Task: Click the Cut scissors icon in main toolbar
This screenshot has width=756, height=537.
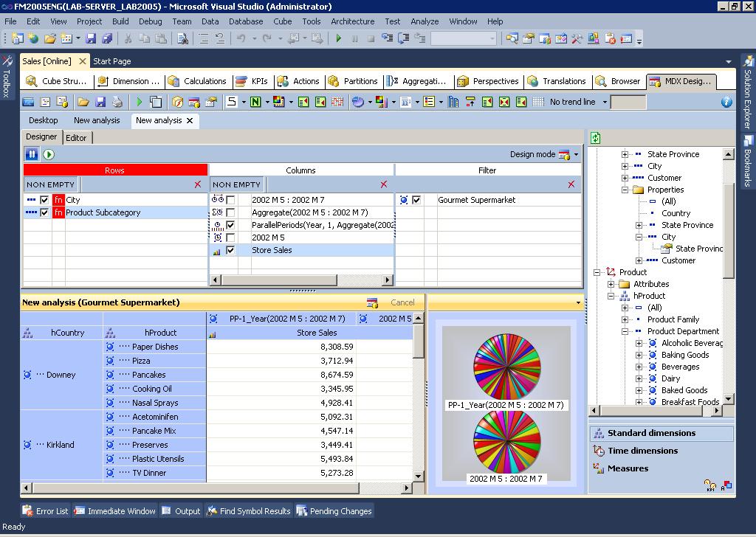Action: click(128, 38)
